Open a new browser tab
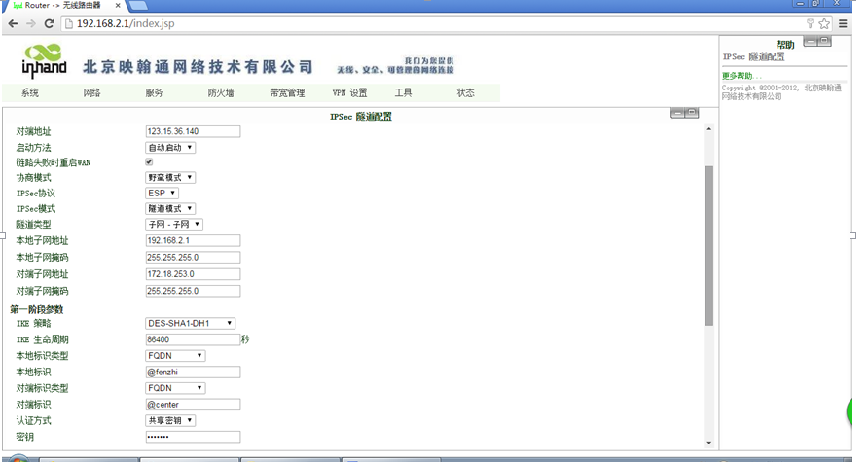 click(138, 6)
